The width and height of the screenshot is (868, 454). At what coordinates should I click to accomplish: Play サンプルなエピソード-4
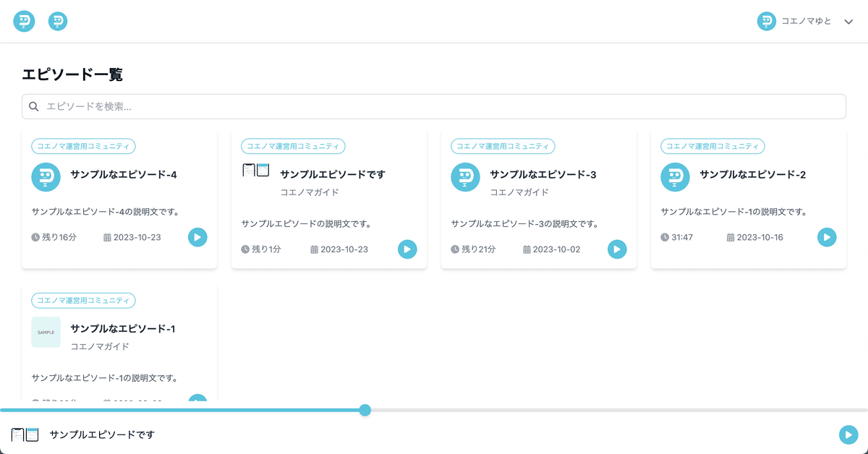[197, 236]
